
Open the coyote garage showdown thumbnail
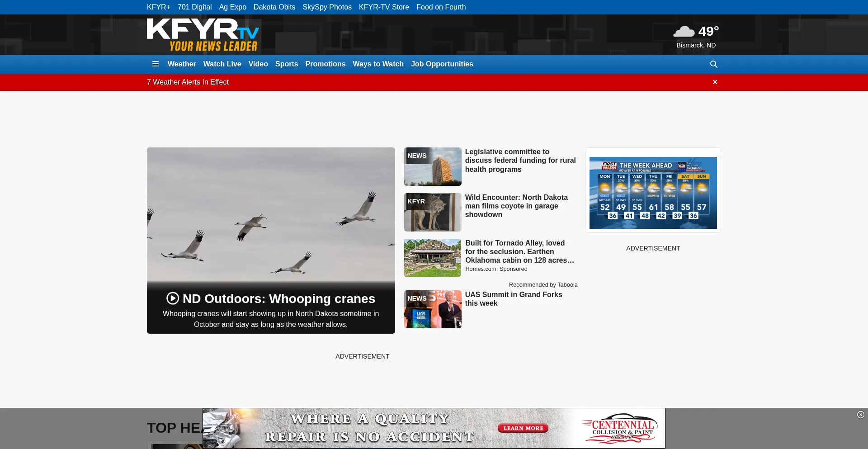pyautogui.click(x=433, y=212)
